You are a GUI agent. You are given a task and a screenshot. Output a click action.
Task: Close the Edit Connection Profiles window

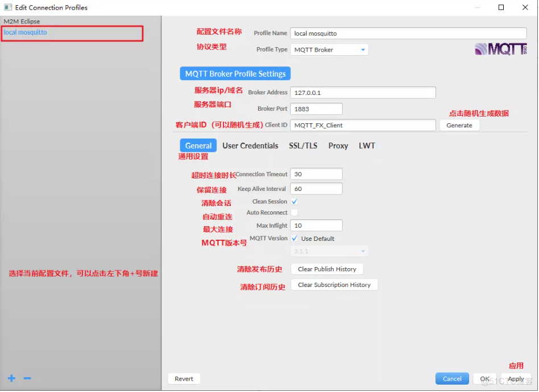coord(525,7)
